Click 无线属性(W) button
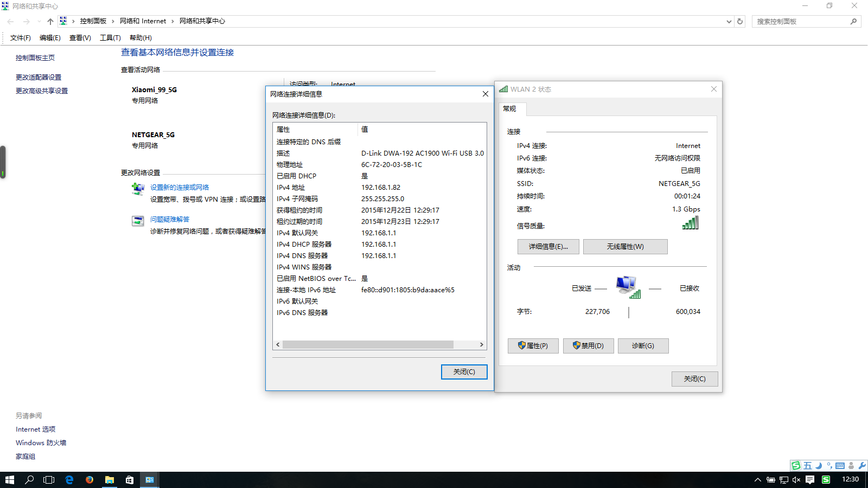This screenshot has width=868, height=488. [x=626, y=247]
